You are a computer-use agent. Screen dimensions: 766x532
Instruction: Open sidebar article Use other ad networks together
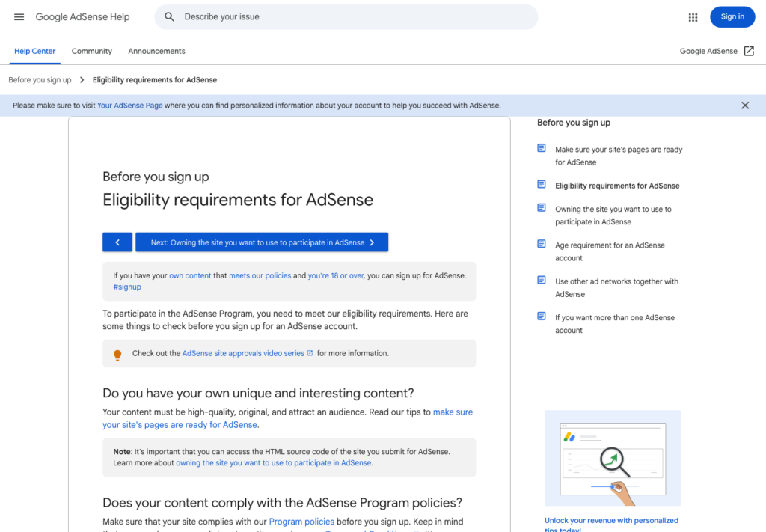point(616,288)
